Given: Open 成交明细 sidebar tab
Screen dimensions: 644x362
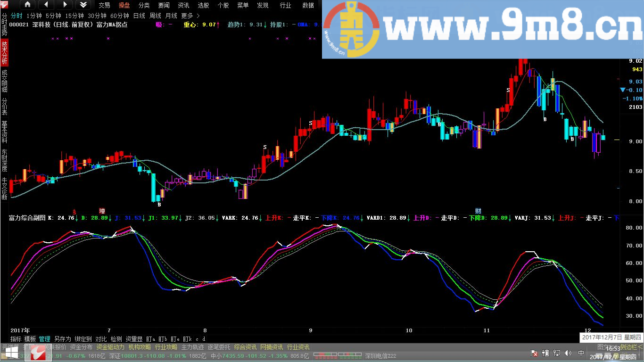Looking at the screenshot, I should coord(4,81).
